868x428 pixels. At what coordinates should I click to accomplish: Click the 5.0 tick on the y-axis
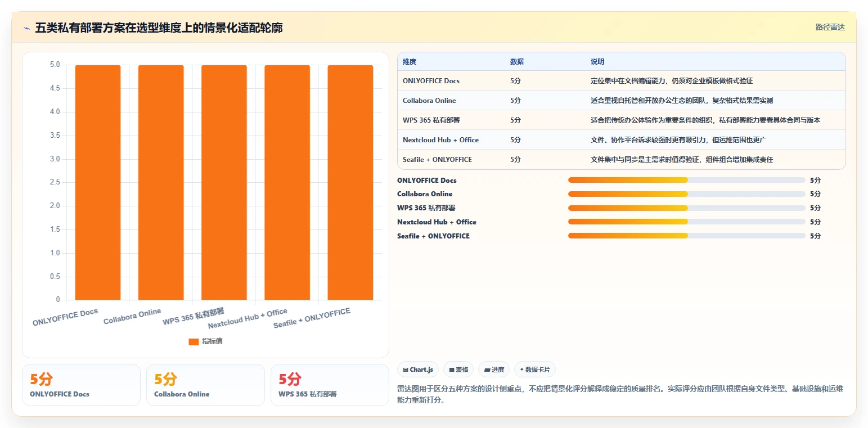click(x=55, y=65)
